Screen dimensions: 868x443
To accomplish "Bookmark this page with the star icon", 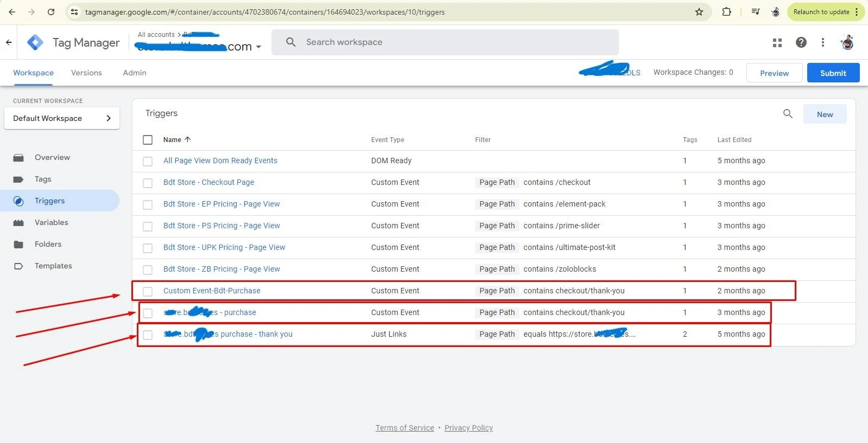I will point(699,12).
